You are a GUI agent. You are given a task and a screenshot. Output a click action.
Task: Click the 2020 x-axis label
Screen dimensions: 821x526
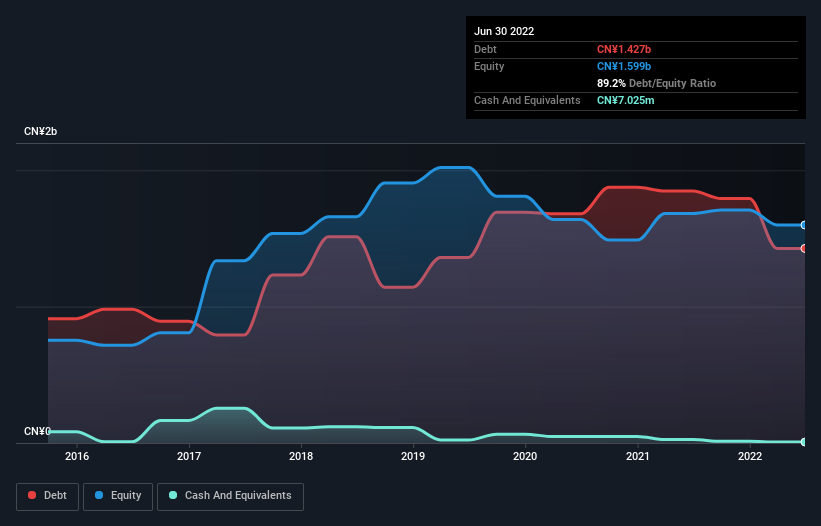coord(525,456)
